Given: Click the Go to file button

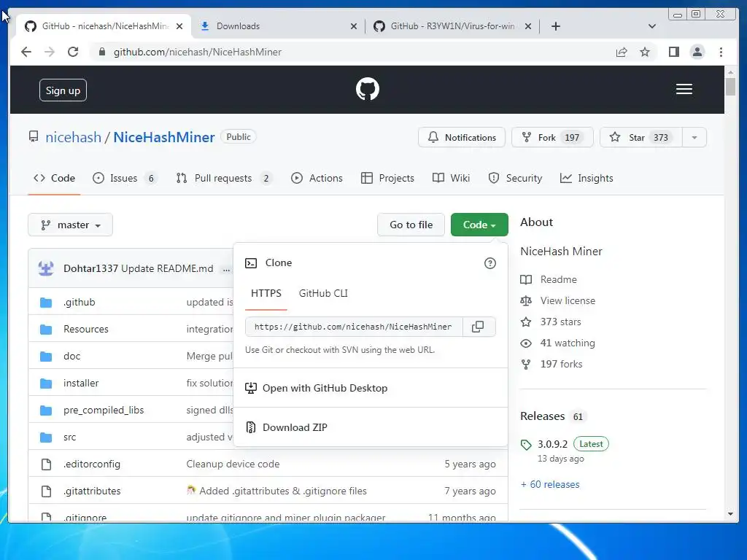Looking at the screenshot, I should [x=411, y=225].
